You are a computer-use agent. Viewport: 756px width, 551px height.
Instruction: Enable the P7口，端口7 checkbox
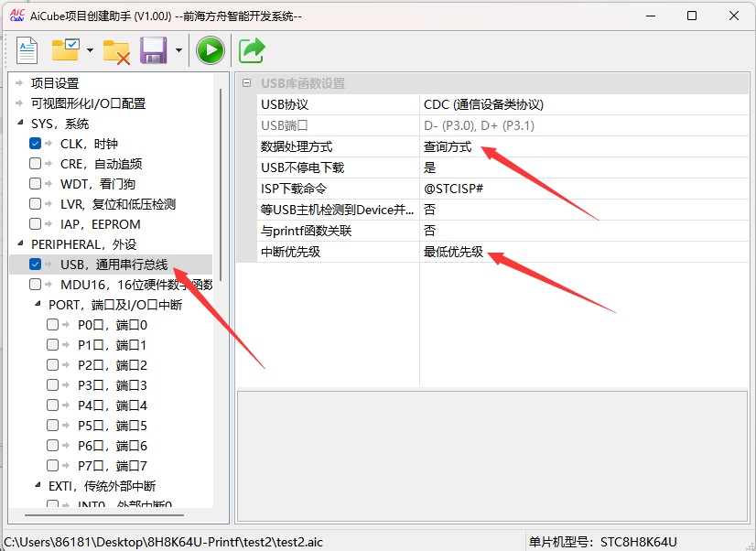coord(52,466)
